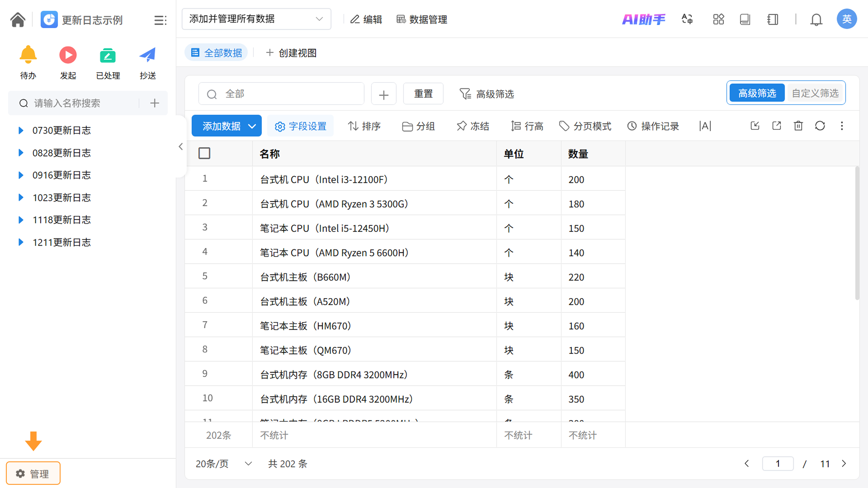868x488 pixels.
Task: Open the notification bell
Action: [x=816, y=19]
